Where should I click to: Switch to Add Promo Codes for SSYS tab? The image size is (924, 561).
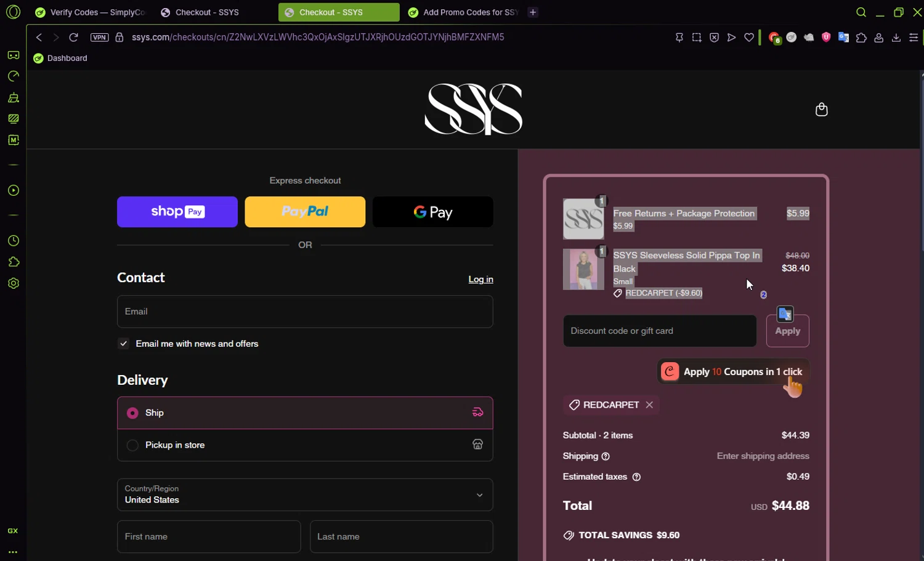tap(463, 12)
